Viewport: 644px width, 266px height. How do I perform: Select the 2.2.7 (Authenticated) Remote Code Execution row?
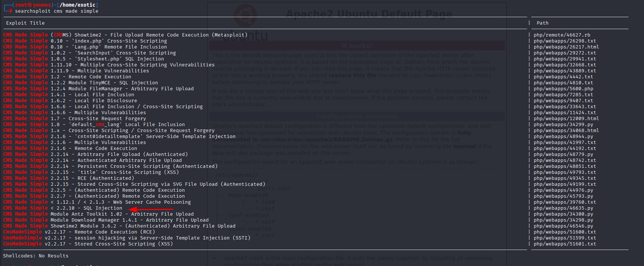point(94,196)
